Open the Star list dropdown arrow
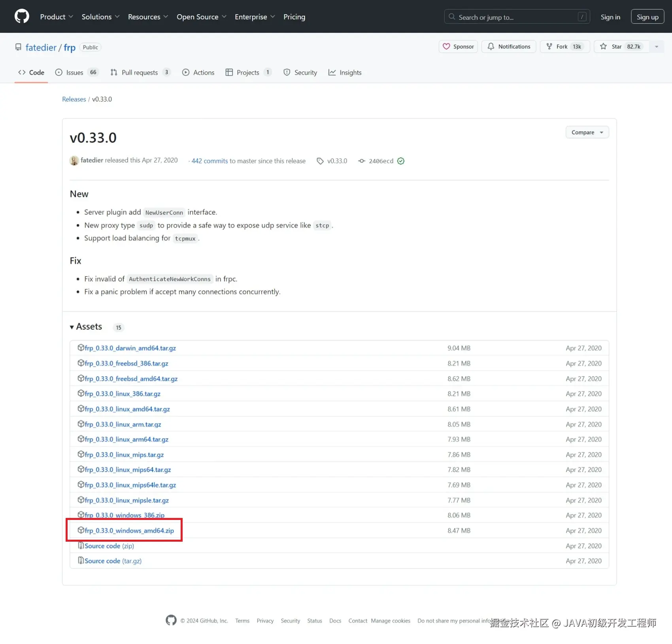This screenshot has width=672, height=644. pyautogui.click(x=657, y=47)
